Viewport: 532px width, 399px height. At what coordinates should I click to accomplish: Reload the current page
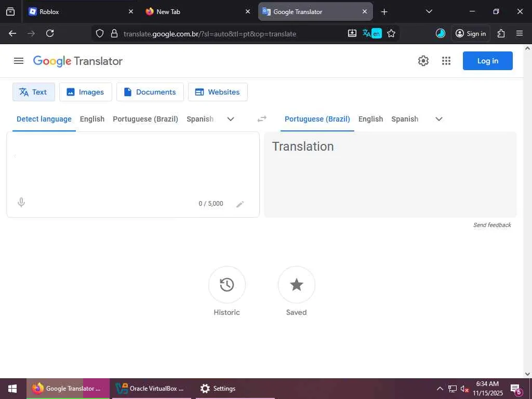point(50,33)
